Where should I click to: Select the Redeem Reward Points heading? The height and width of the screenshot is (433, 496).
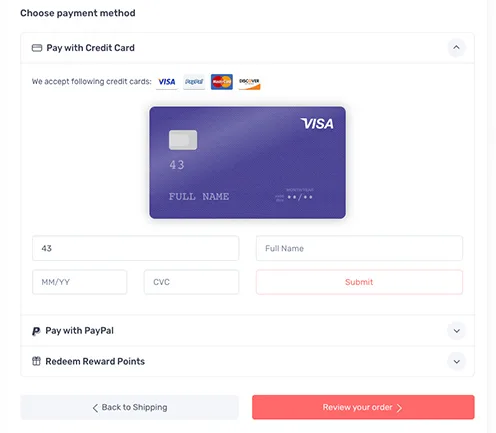click(95, 361)
